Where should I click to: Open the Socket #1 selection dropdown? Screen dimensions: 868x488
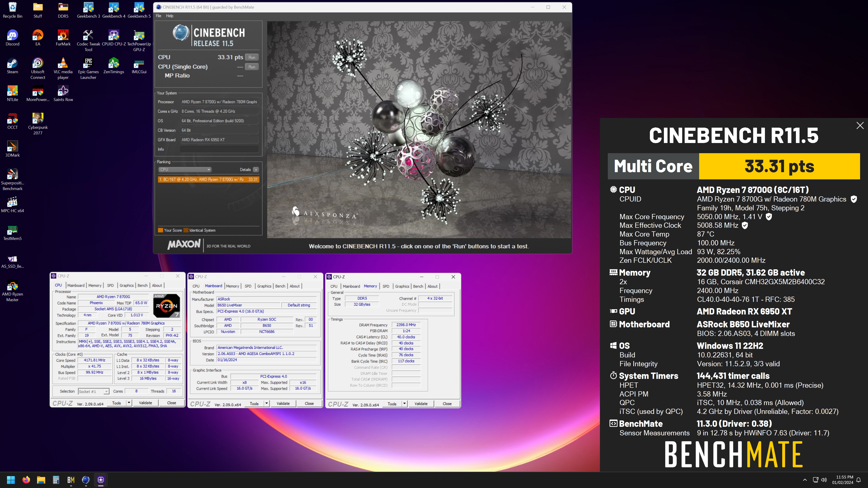click(x=93, y=391)
